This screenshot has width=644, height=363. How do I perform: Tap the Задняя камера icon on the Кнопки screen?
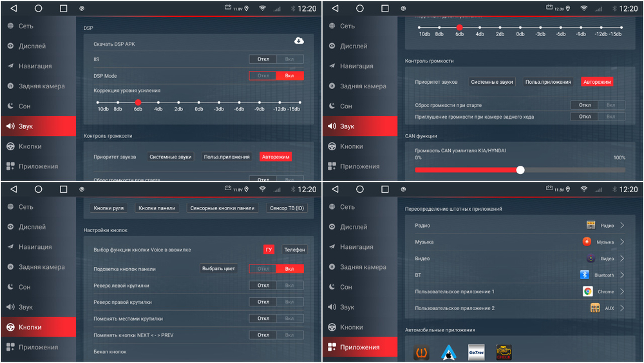10,267
